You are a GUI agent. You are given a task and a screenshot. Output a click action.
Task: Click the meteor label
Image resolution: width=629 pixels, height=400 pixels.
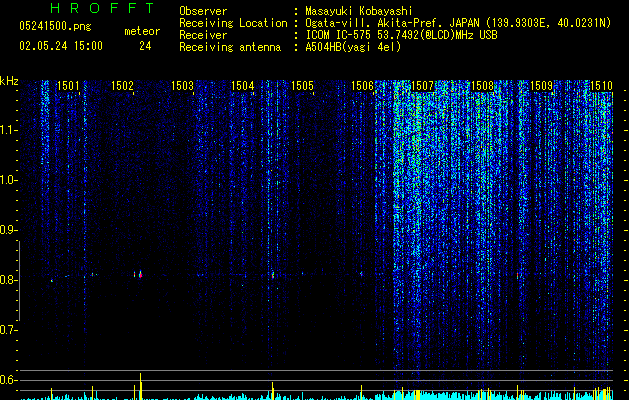point(142,31)
